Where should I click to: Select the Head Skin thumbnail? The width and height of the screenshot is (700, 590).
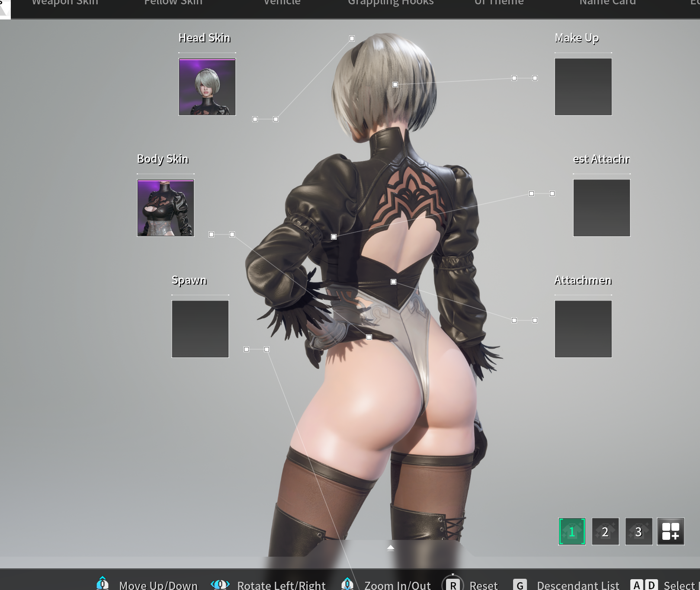click(207, 87)
